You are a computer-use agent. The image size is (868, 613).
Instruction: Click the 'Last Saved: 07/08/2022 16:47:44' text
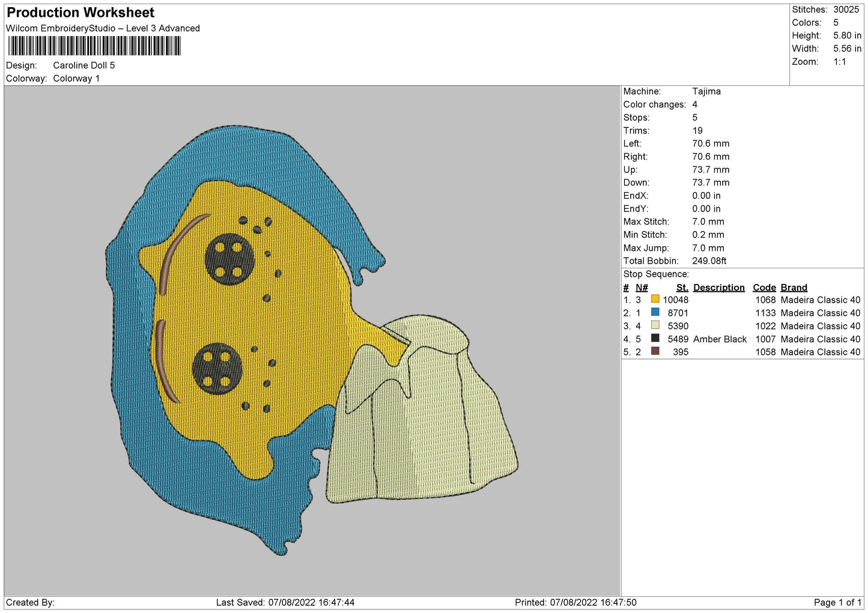click(285, 602)
